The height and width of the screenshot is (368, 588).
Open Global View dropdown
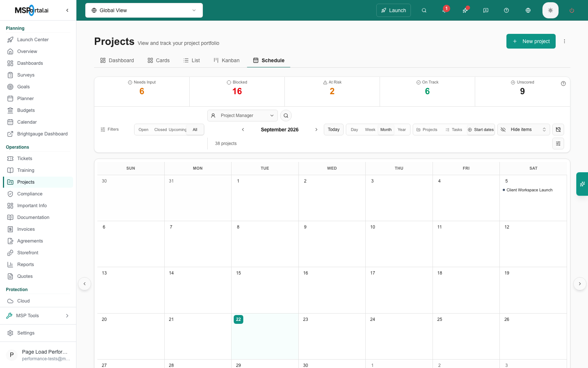point(144,10)
